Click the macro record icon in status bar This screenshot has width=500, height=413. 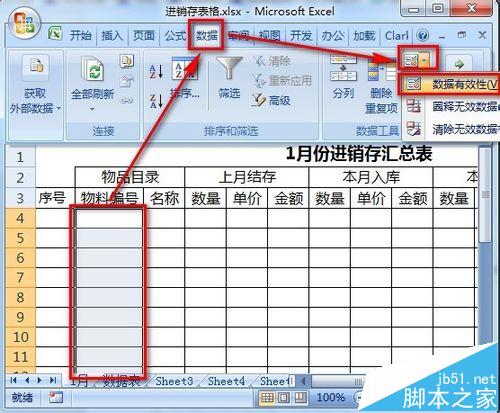tap(56, 397)
